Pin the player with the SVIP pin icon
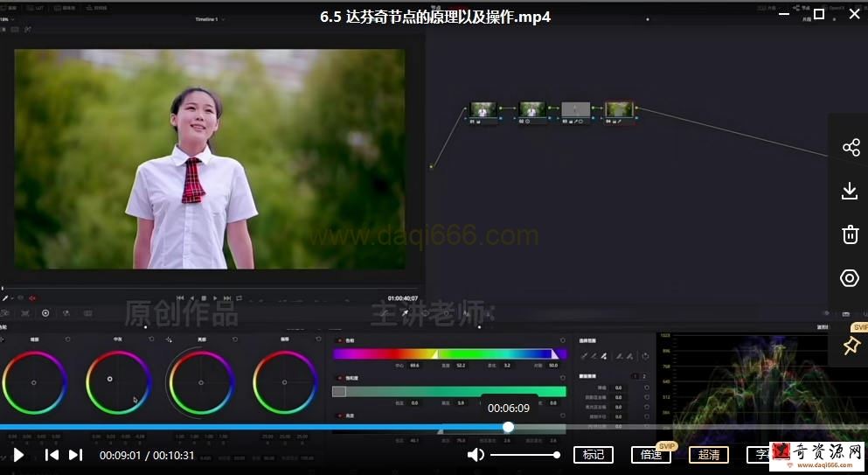This screenshot has width=868, height=475. click(x=851, y=346)
